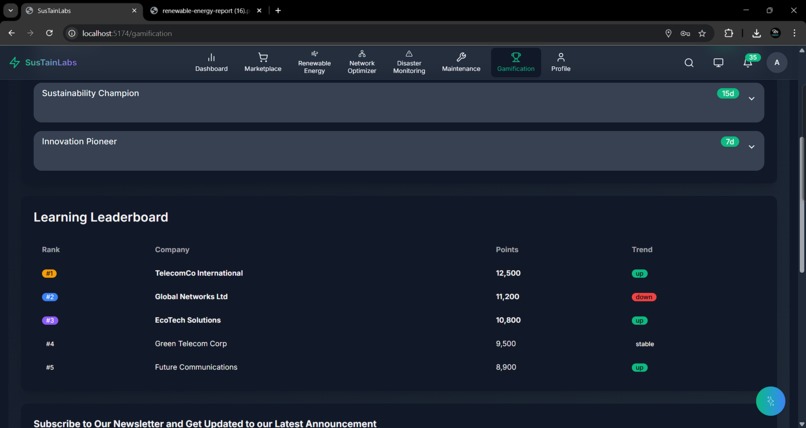Close the renewable-energy-report tab

click(x=259, y=10)
